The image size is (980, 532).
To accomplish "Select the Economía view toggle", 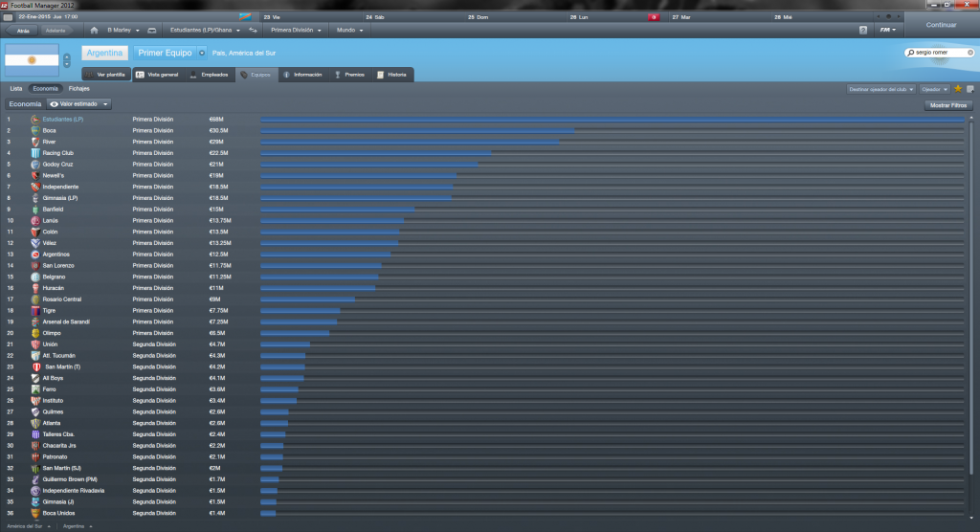I will 46,89.
